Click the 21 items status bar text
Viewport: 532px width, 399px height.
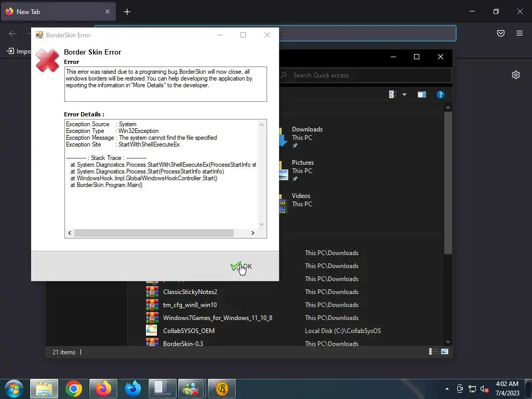pos(64,352)
